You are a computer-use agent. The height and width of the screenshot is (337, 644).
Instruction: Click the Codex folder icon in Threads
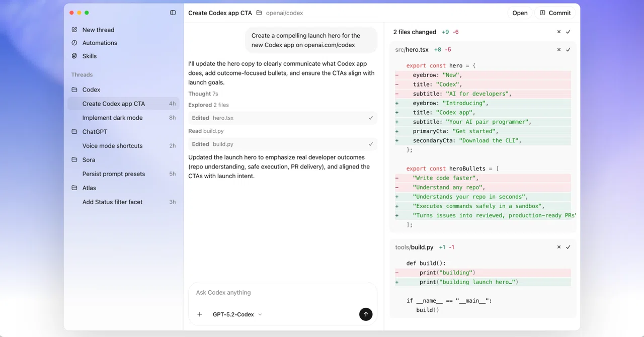click(x=74, y=90)
